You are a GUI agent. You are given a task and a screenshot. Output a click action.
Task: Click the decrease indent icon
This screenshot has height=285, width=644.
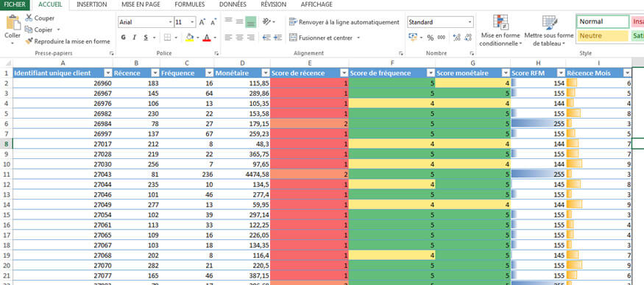point(266,38)
